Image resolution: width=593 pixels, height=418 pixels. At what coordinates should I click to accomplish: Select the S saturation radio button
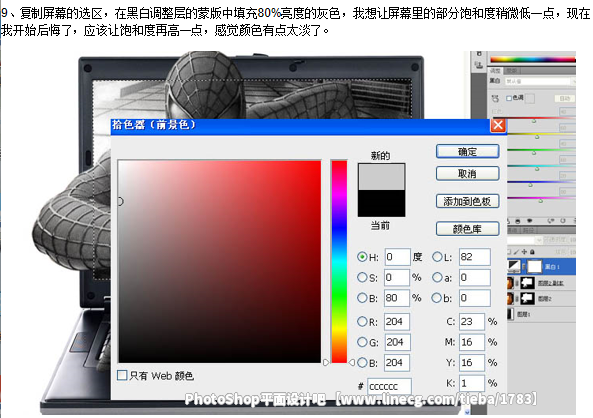tap(362, 277)
